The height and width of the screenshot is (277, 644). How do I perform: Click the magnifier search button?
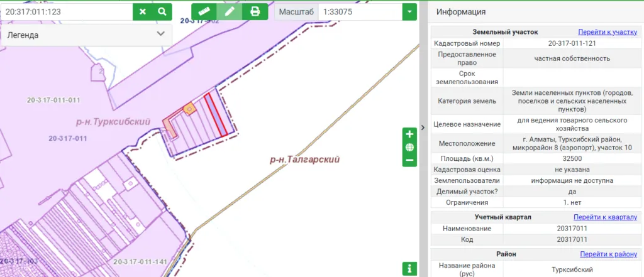point(162,11)
